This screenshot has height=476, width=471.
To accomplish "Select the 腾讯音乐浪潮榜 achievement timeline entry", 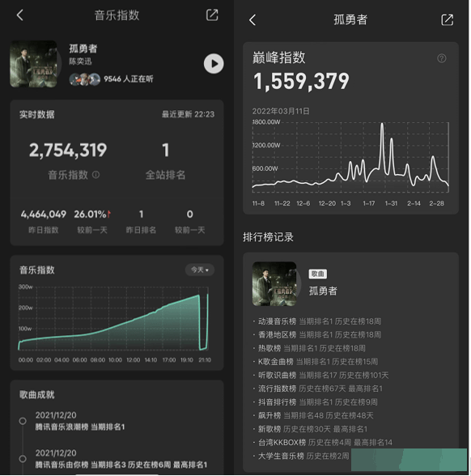I will (x=80, y=421).
